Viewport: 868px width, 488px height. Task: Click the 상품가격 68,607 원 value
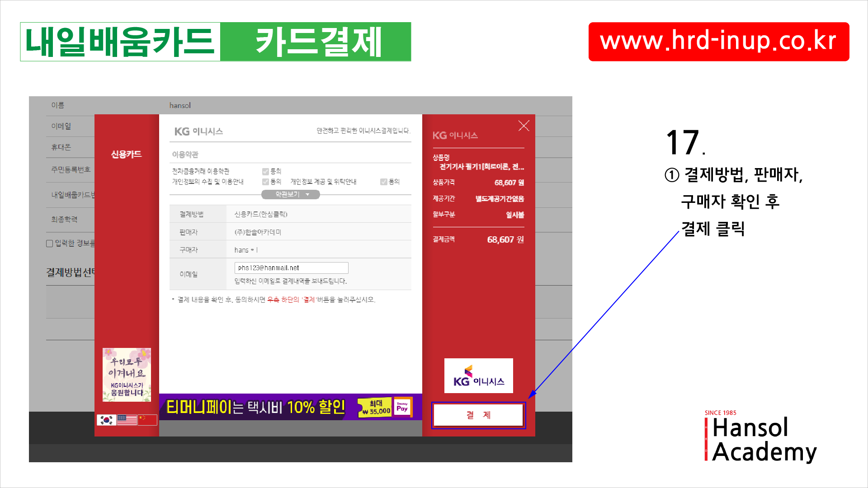pyautogui.click(x=509, y=183)
